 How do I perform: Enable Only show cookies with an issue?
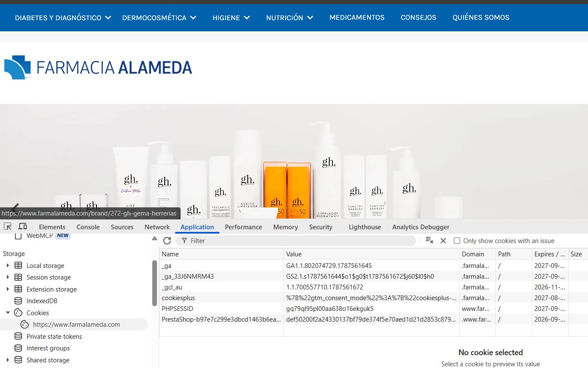[457, 241]
